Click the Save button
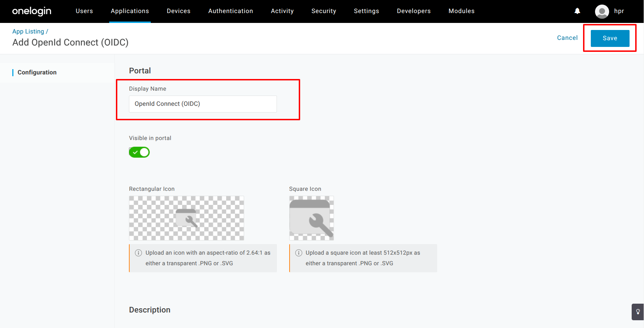The height and width of the screenshot is (328, 644). click(610, 38)
